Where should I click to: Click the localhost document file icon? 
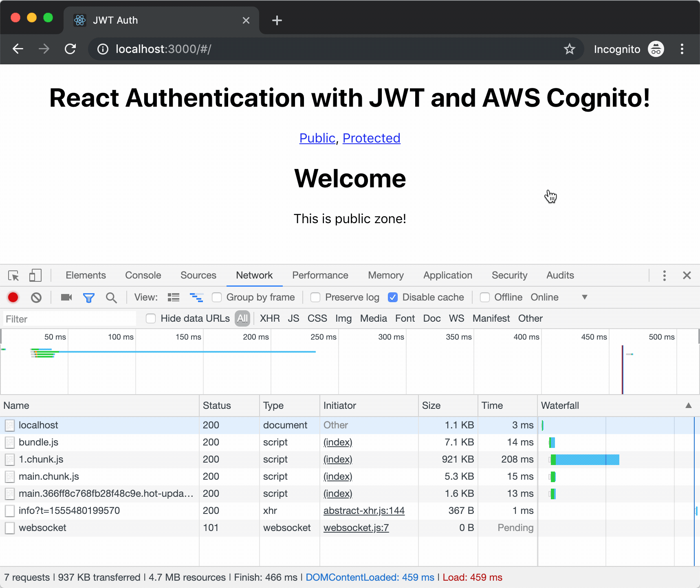10,426
